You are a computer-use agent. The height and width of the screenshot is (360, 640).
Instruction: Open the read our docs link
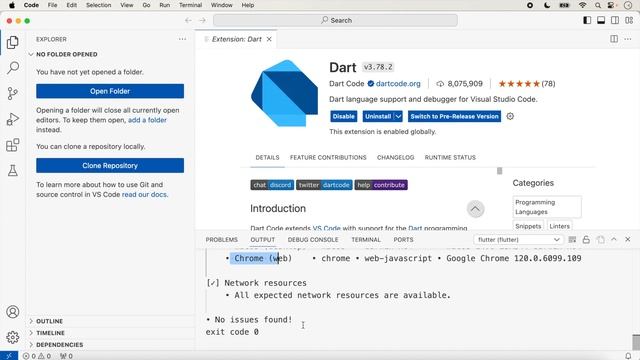click(144, 195)
